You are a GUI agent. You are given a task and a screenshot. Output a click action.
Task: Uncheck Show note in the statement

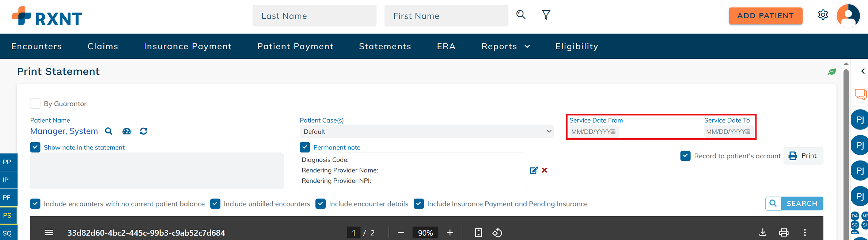pyautogui.click(x=35, y=147)
